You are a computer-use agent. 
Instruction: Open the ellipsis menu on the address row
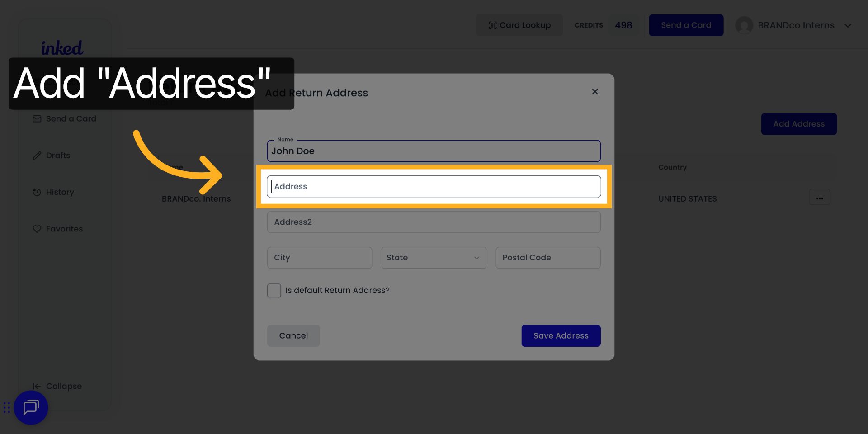820,197
